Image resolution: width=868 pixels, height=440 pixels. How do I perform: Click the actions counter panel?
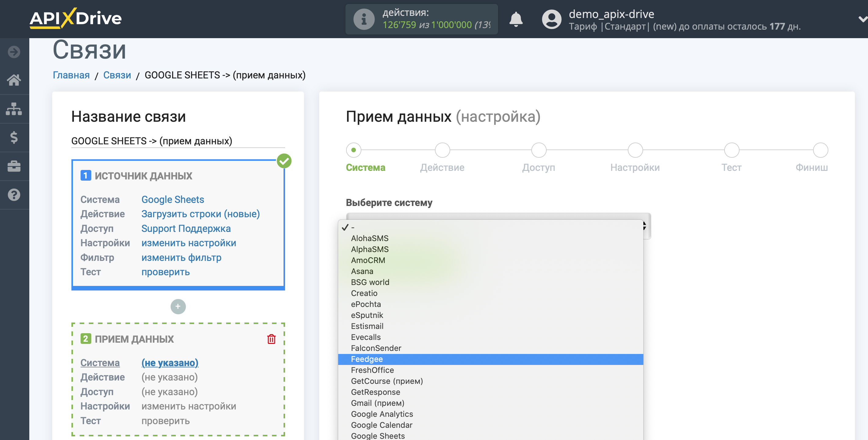421,19
